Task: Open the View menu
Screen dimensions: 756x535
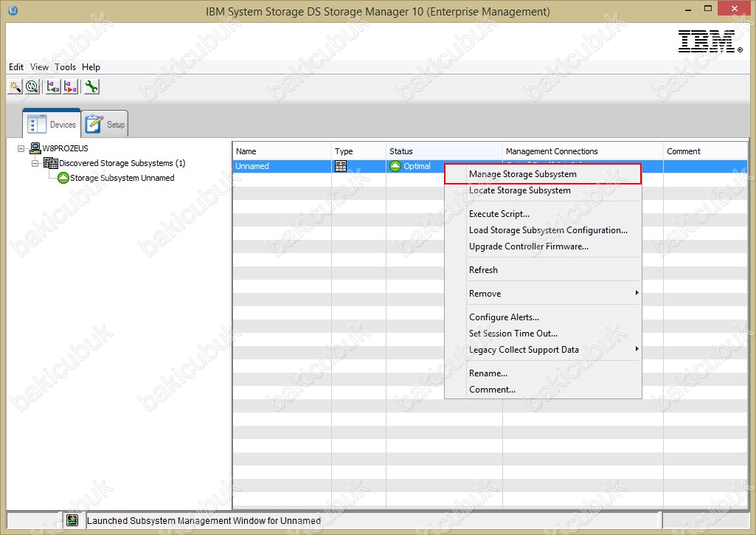Action: (x=39, y=67)
